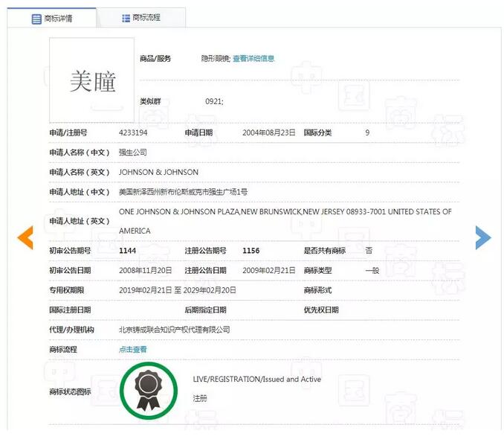The width and height of the screenshot is (504, 442).
Task: Open the 查看详细信息 link
Action: tap(253, 59)
